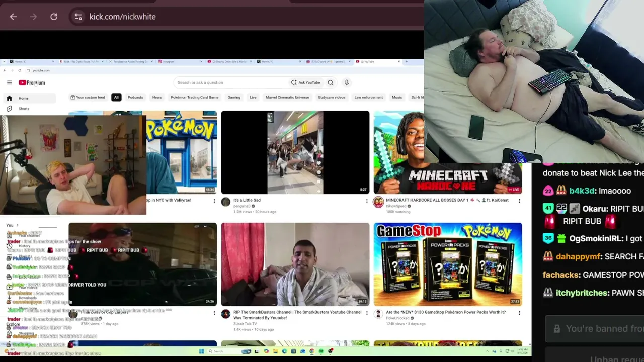Go back in the outer kick.com browser
This screenshot has width=644, height=362.
coord(13,17)
